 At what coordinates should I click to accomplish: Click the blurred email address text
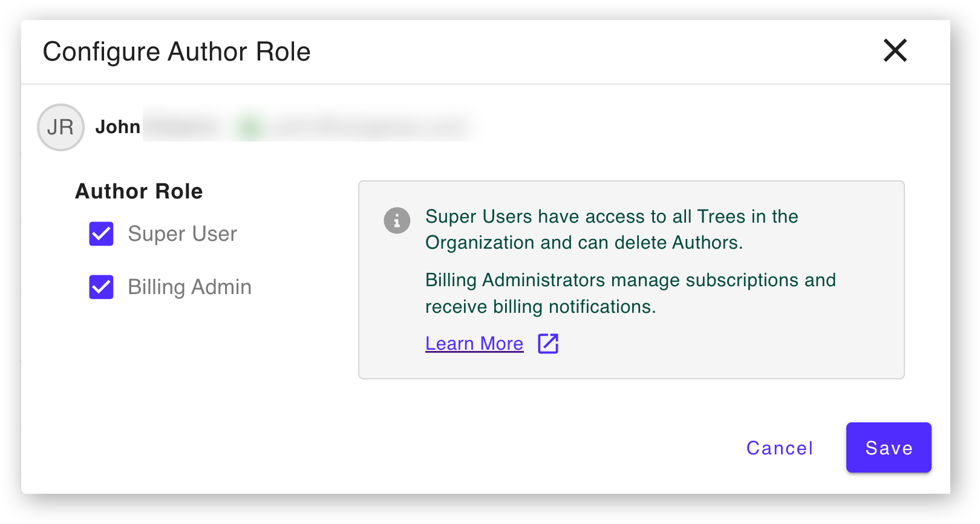tap(370, 127)
